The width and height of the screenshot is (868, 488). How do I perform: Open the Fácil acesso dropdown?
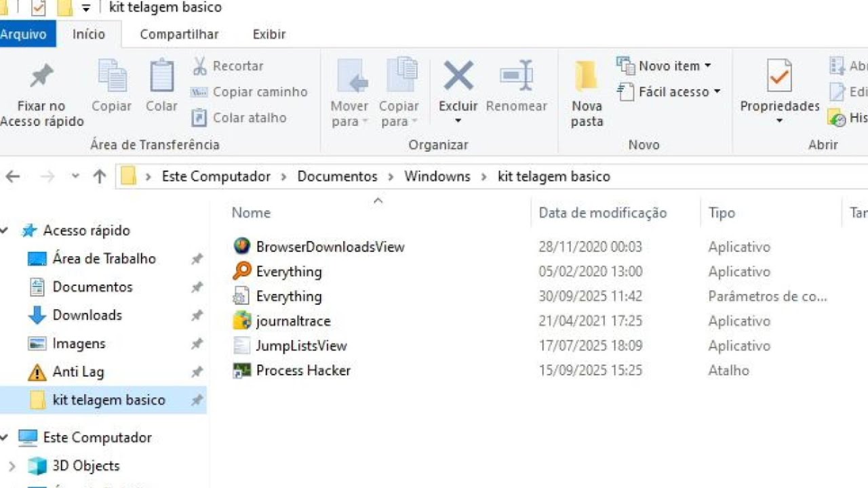click(x=669, y=91)
